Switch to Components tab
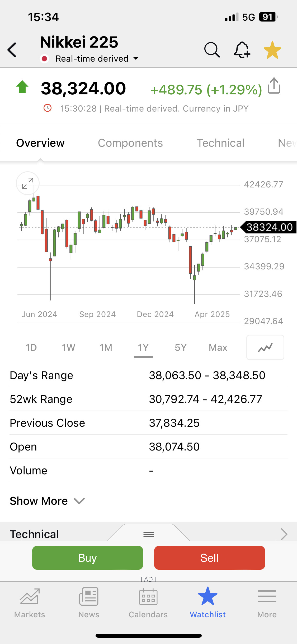297x644 pixels. [x=130, y=143]
